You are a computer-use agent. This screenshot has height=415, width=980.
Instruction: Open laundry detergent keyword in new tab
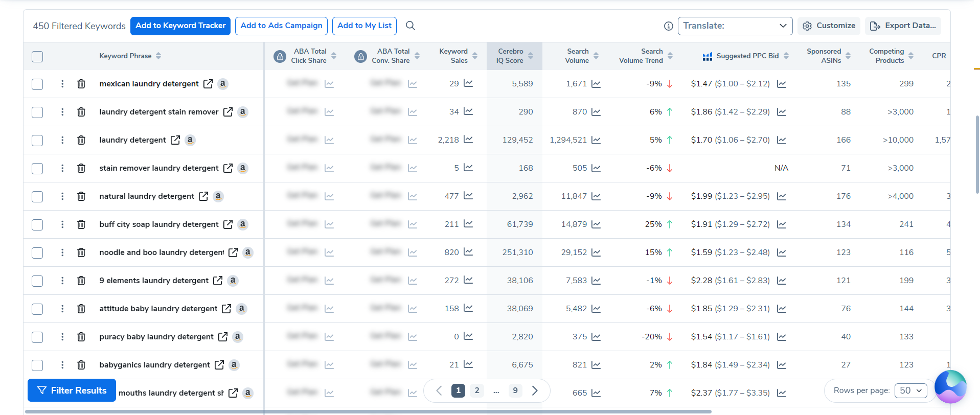[x=175, y=140]
